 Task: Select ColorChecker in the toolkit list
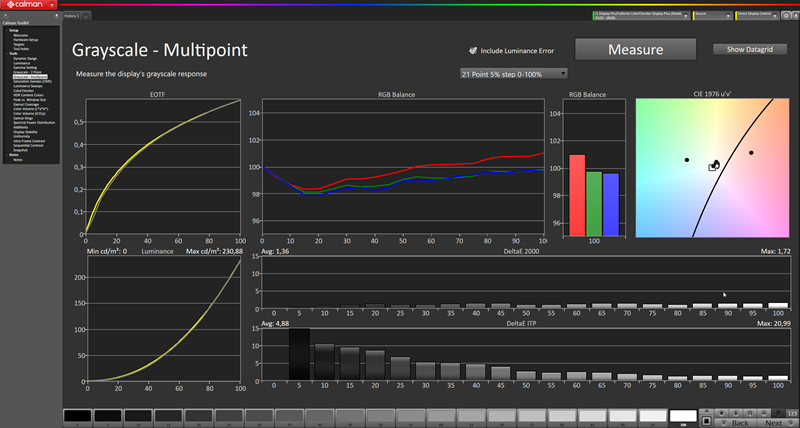(23, 91)
